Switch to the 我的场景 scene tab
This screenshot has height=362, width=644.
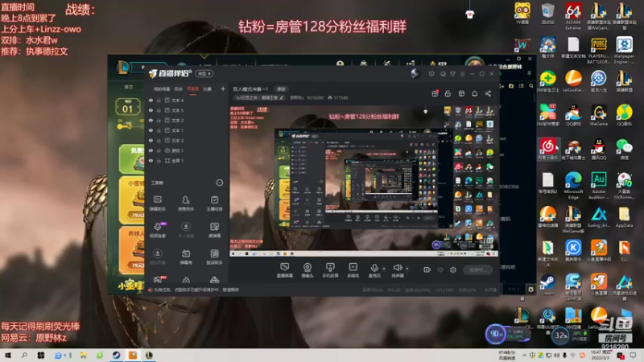pos(162,89)
